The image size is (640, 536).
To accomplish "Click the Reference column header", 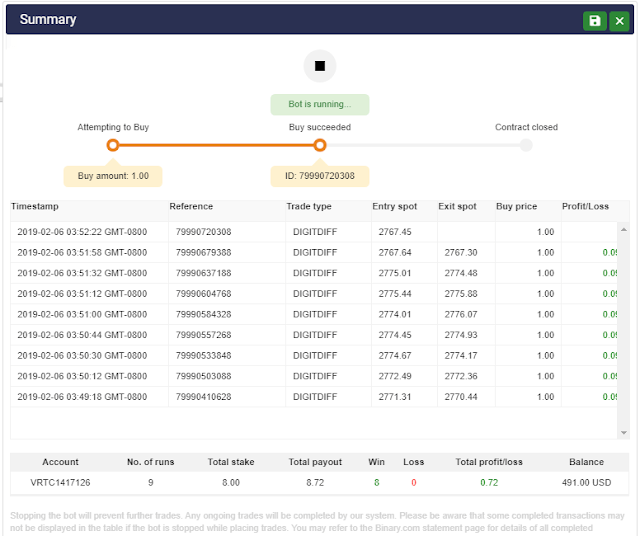I will (191, 207).
